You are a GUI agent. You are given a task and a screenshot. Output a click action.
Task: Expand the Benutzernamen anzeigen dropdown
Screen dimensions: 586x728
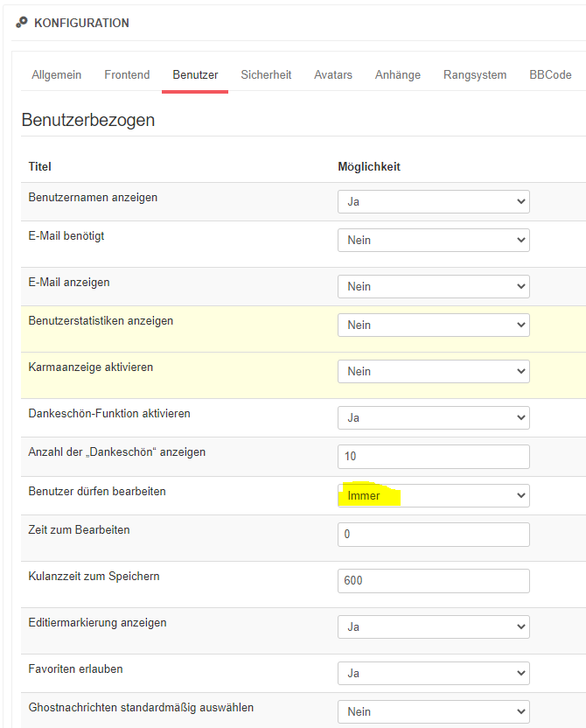tap(433, 202)
